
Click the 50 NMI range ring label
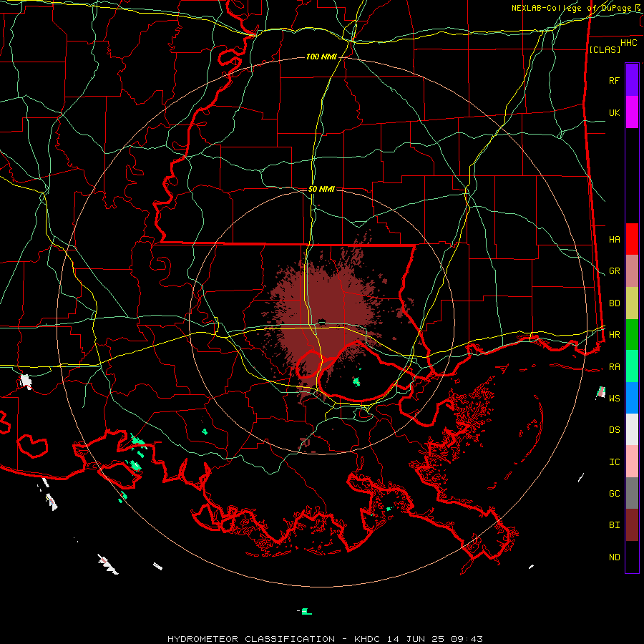click(321, 190)
